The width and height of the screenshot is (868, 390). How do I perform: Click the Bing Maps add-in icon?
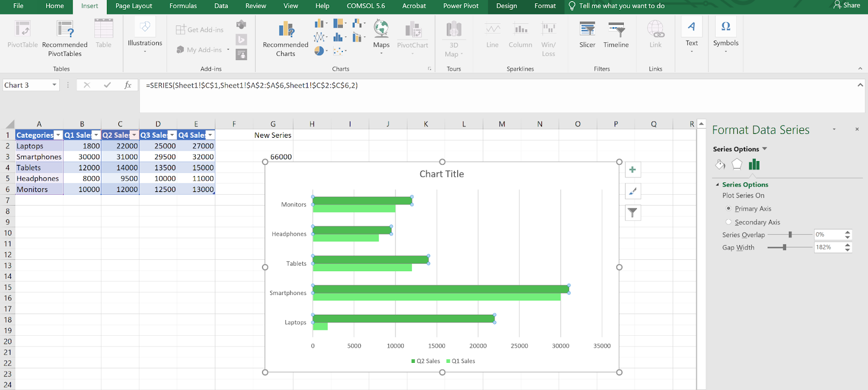tap(241, 40)
